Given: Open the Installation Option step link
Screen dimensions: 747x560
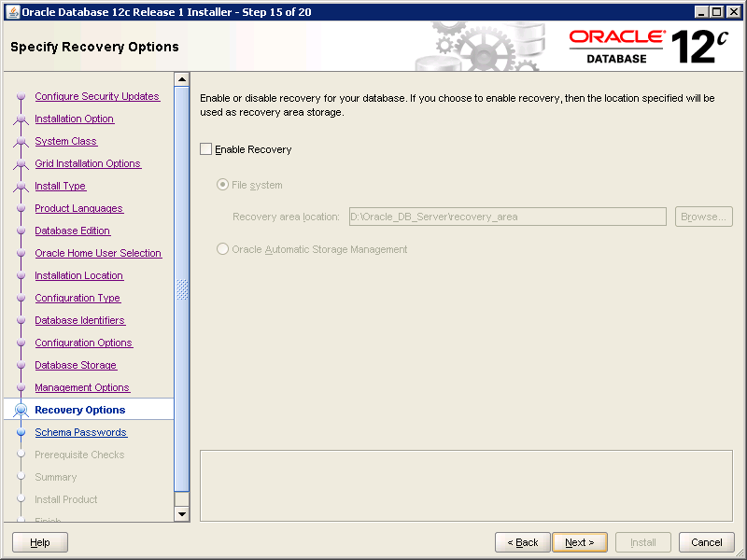Looking at the screenshot, I should (75, 119).
